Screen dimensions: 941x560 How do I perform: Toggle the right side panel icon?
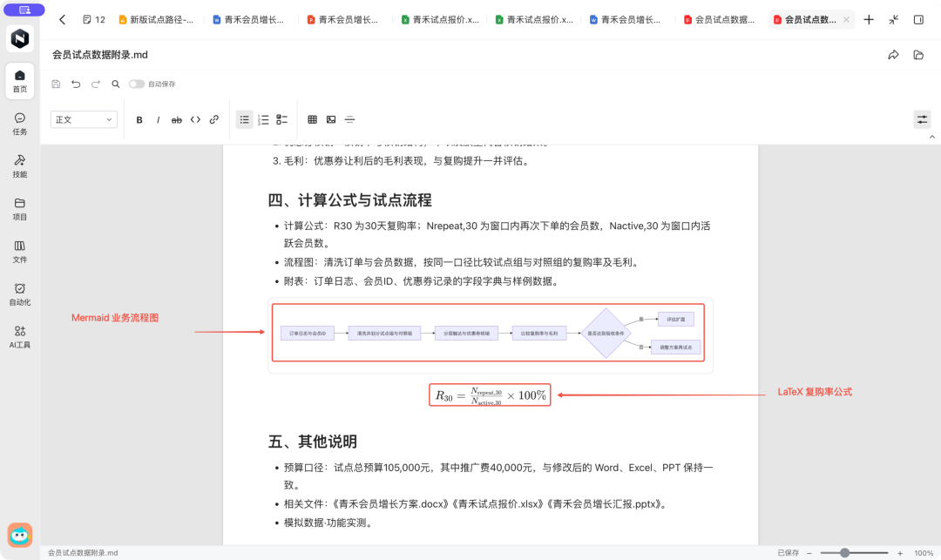click(919, 20)
